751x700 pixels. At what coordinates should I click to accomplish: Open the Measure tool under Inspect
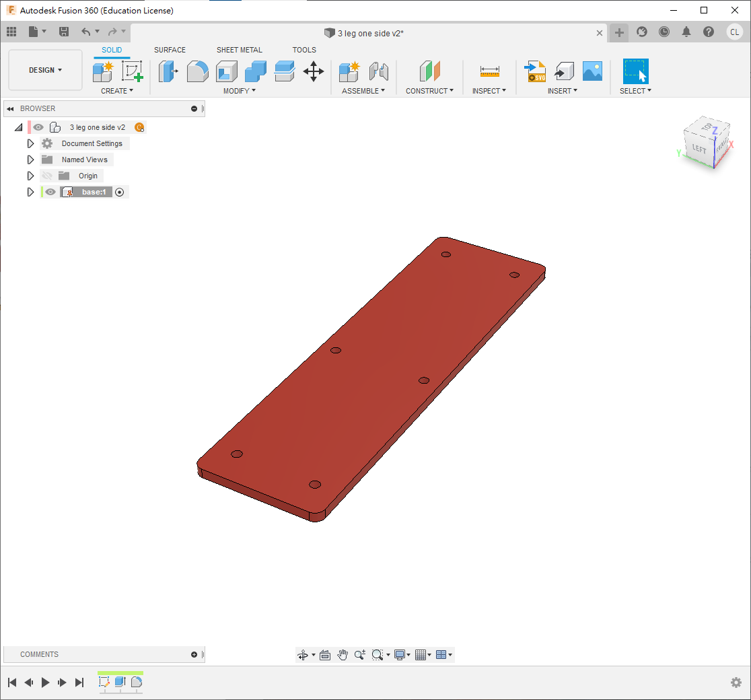click(x=489, y=71)
